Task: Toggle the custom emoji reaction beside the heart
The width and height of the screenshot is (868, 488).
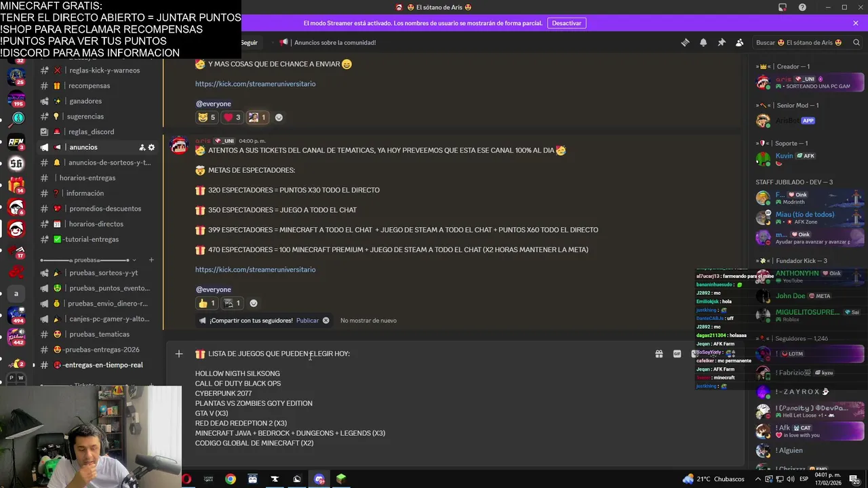Action: point(257,117)
